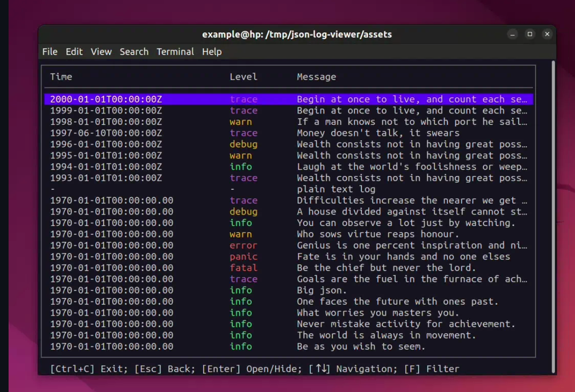Select the highlighted 2000-01-01 trace log row
Viewport: 575px width, 392px height.
point(288,99)
